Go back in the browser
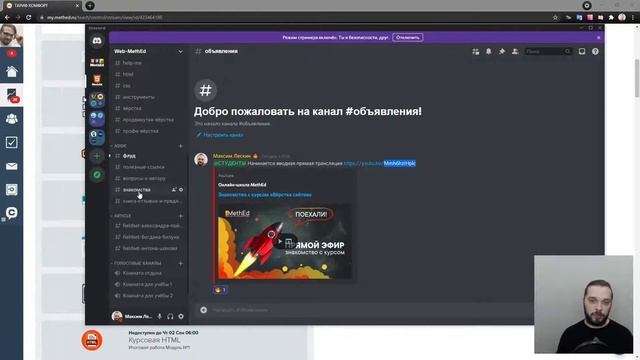 pos(7,18)
